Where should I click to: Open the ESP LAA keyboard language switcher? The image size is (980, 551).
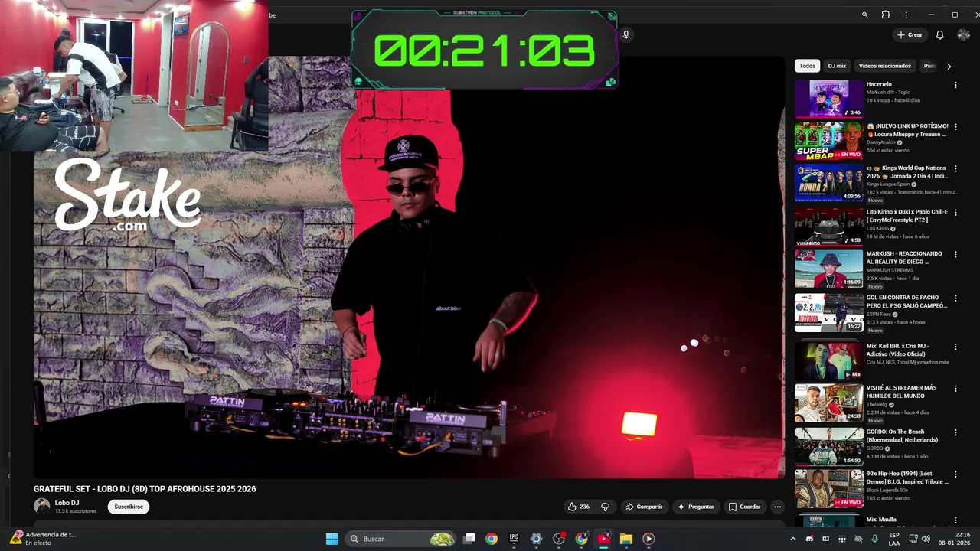pos(894,539)
